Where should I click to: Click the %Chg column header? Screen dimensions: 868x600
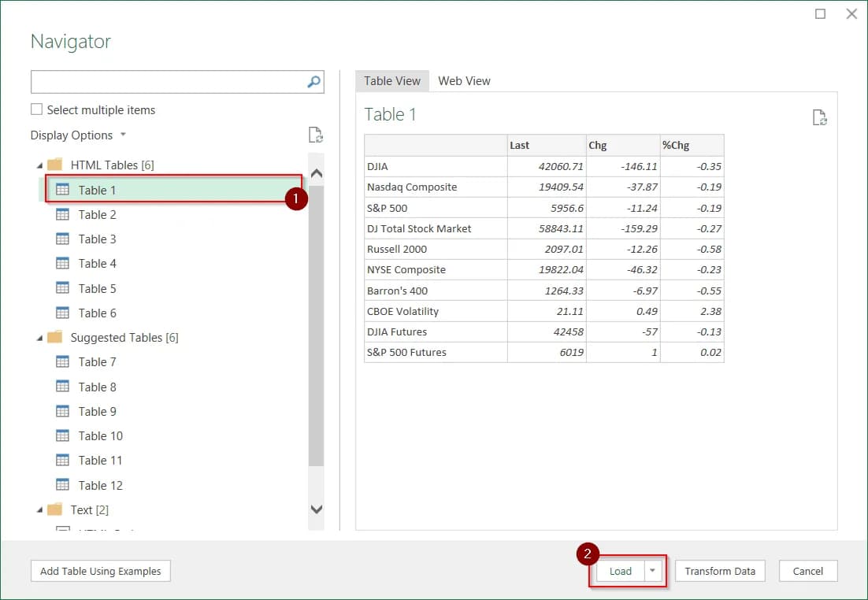tap(692, 145)
